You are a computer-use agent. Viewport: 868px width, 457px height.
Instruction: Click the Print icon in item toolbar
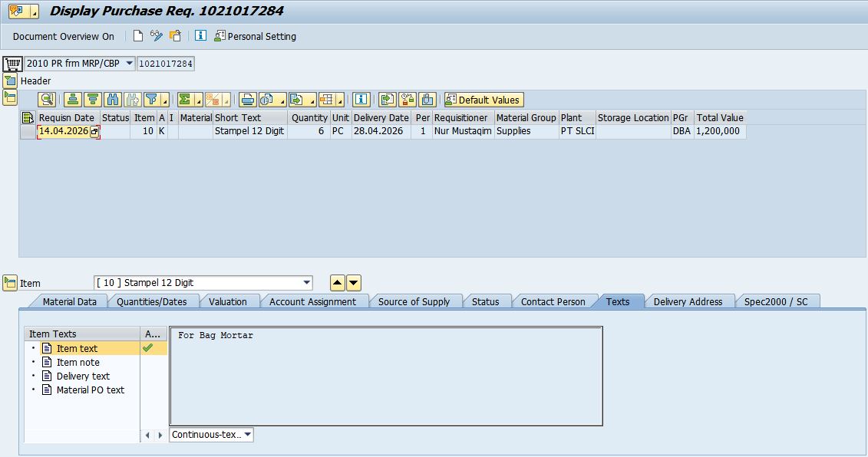click(247, 100)
